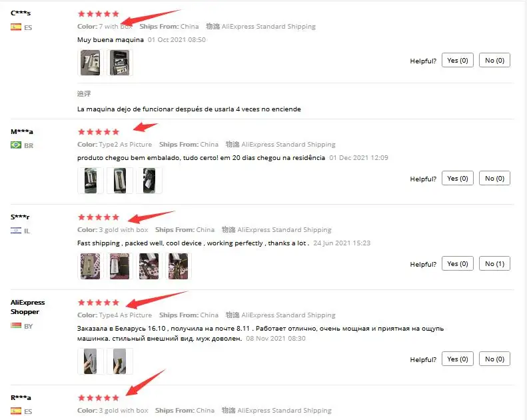Mark C***s review helpful with Yes (0)
Viewport: 527px width, 420px height.
click(458, 61)
